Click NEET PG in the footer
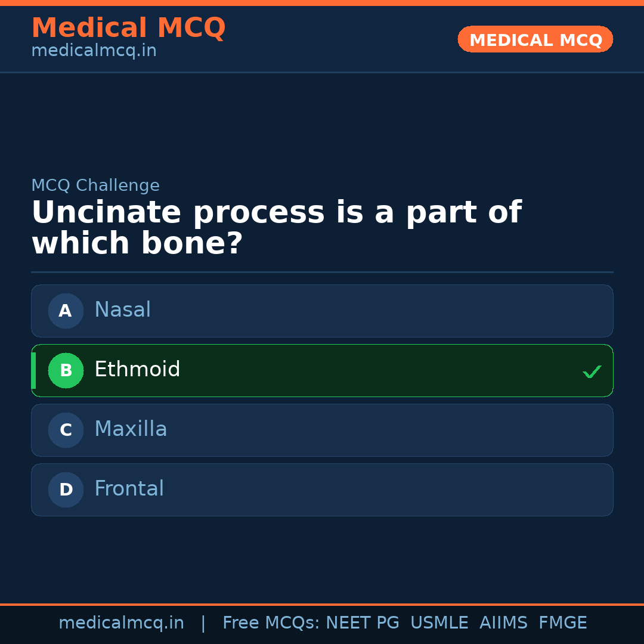644x644 pixels. pyautogui.click(x=362, y=622)
